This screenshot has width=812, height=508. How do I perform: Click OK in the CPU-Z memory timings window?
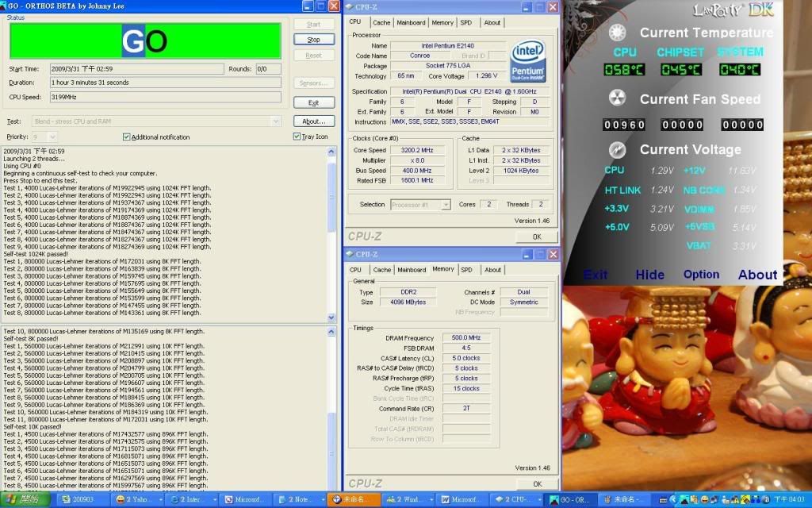point(537,483)
